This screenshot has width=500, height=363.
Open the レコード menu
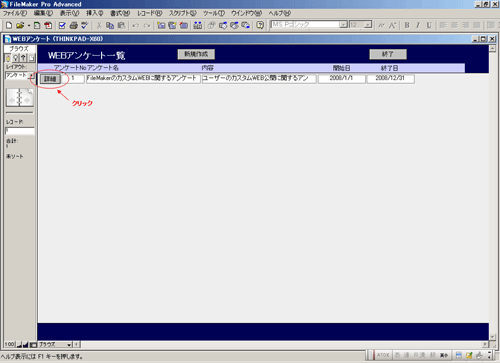(x=150, y=13)
